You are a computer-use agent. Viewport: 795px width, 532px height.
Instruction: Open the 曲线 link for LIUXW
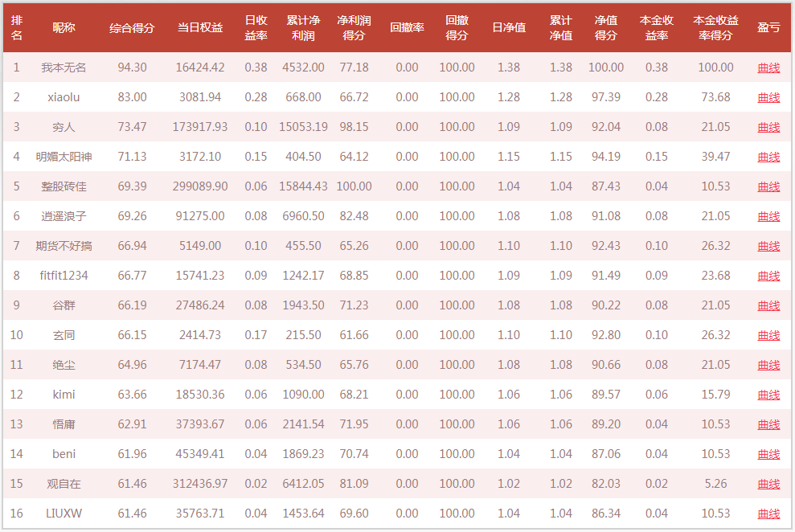pyautogui.click(x=768, y=514)
